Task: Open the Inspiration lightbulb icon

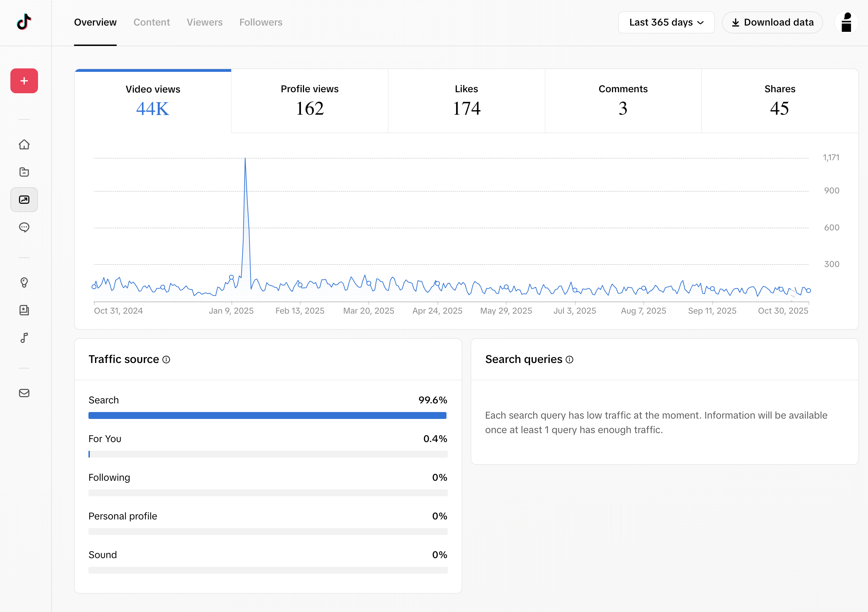Action: pos(24,283)
